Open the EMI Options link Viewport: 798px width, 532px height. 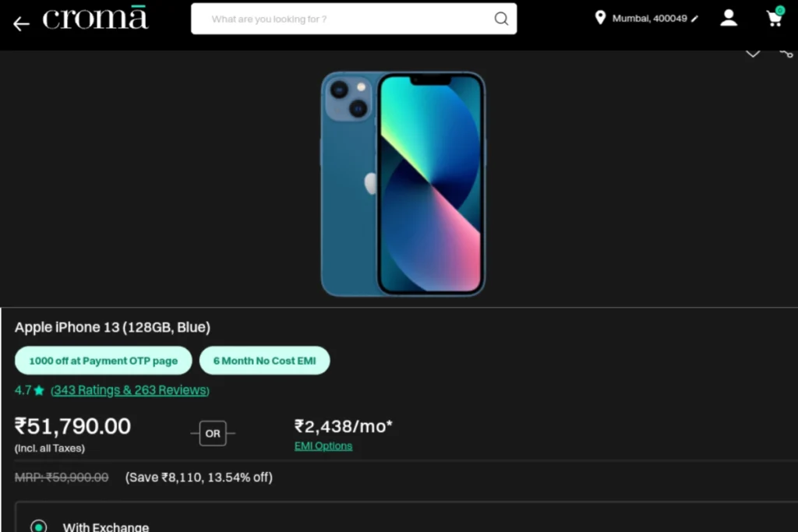(323, 446)
